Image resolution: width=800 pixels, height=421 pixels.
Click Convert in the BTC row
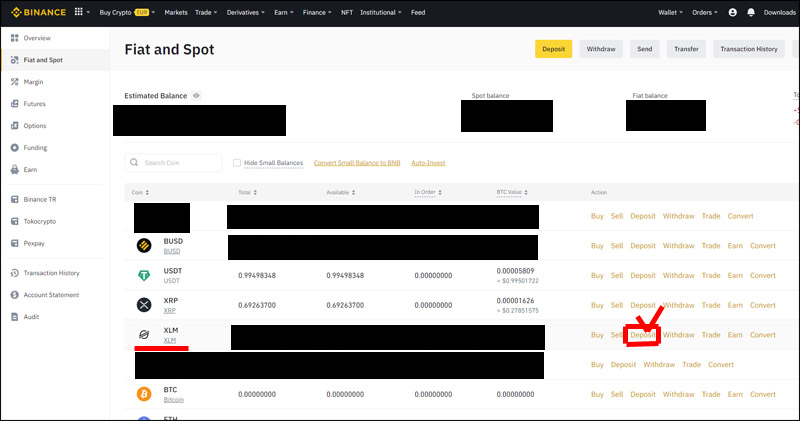click(x=763, y=394)
